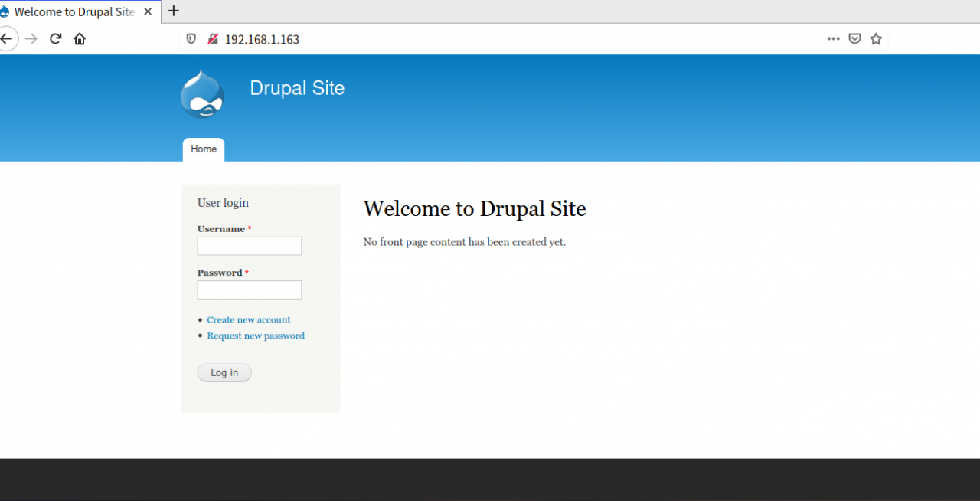The image size is (980, 501).
Task: Go back with the browser back arrow
Action: click(x=6, y=39)
